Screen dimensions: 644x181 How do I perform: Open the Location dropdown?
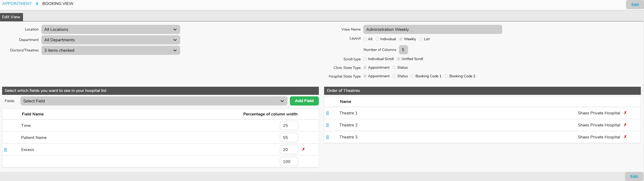click(111, 30)
